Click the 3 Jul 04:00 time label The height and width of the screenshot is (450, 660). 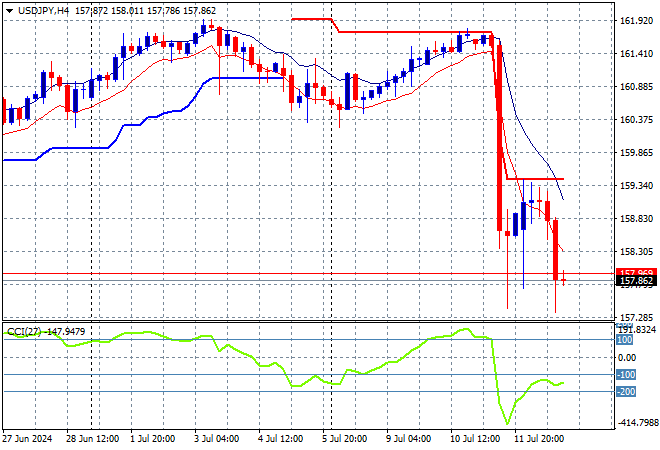click(x=216, y=439)
